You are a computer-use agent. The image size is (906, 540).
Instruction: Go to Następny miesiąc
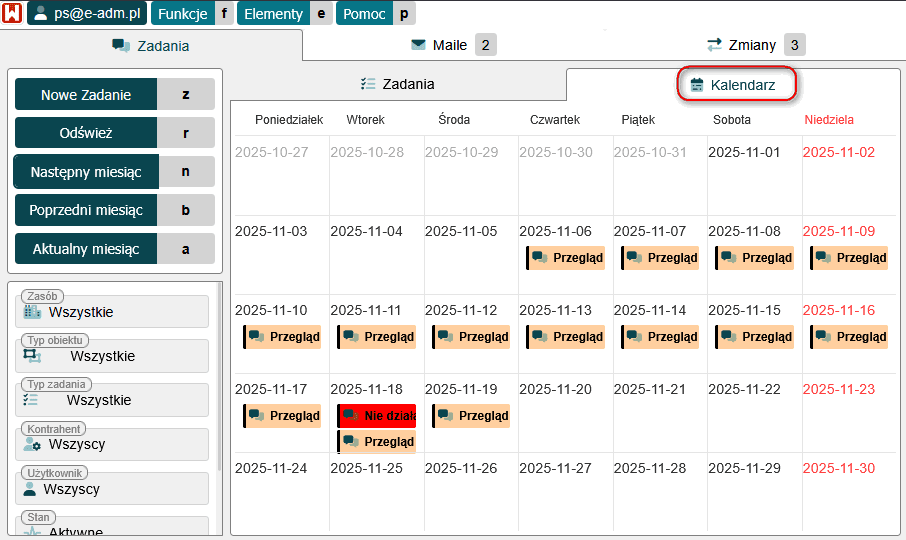click(x=86, y=172)
